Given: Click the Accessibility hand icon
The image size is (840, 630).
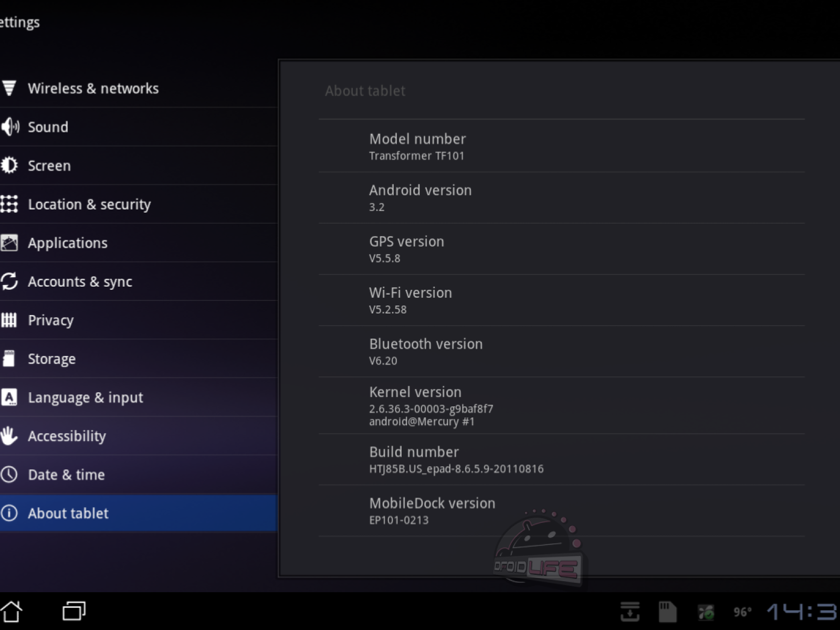Looking at the screenshot, I should coord(9,436).
